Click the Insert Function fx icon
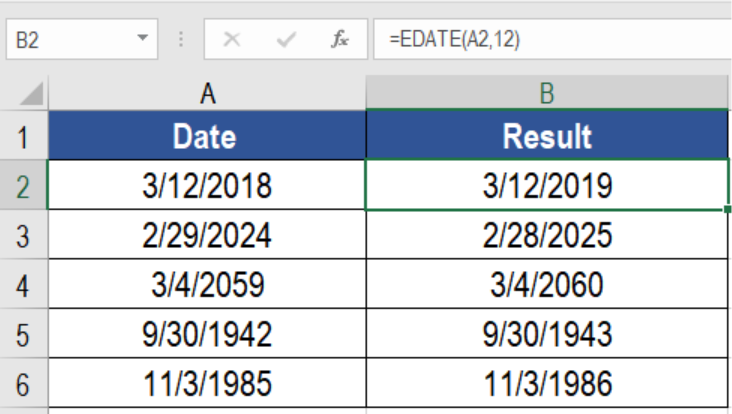Image resolution: width=732 pixels, height=414 pixels. point(340,39)
